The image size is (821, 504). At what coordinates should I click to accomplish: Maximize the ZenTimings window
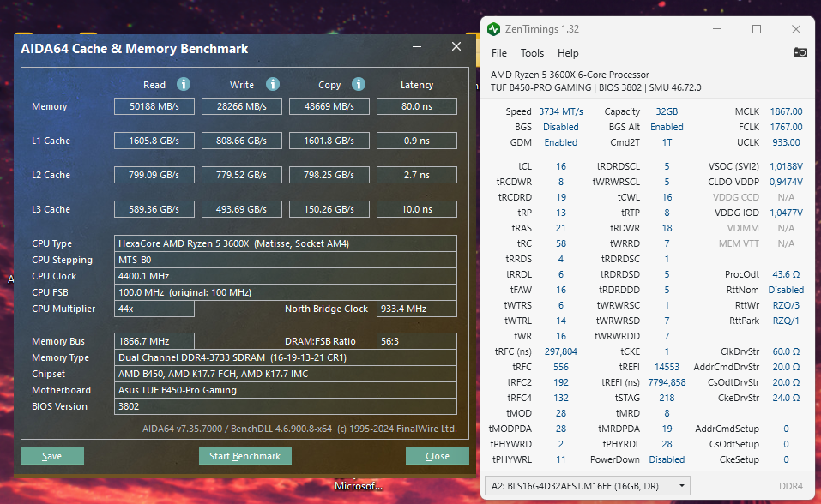pos(757,29)
